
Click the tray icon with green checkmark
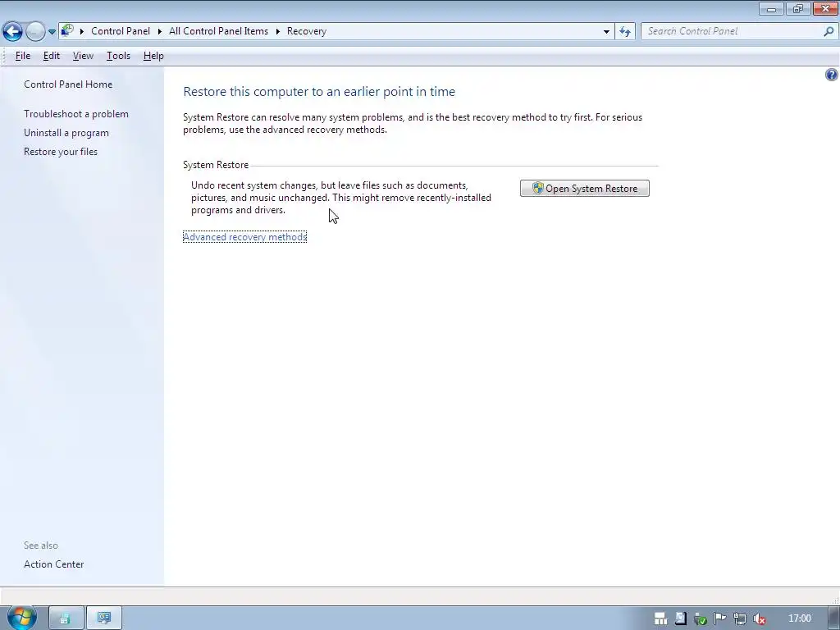coord(701,619)
